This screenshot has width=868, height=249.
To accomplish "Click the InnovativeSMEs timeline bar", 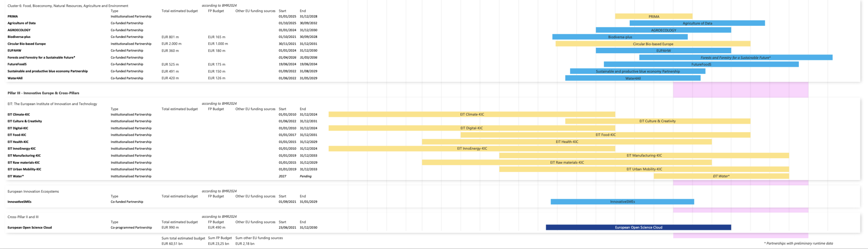I will 622,202.
